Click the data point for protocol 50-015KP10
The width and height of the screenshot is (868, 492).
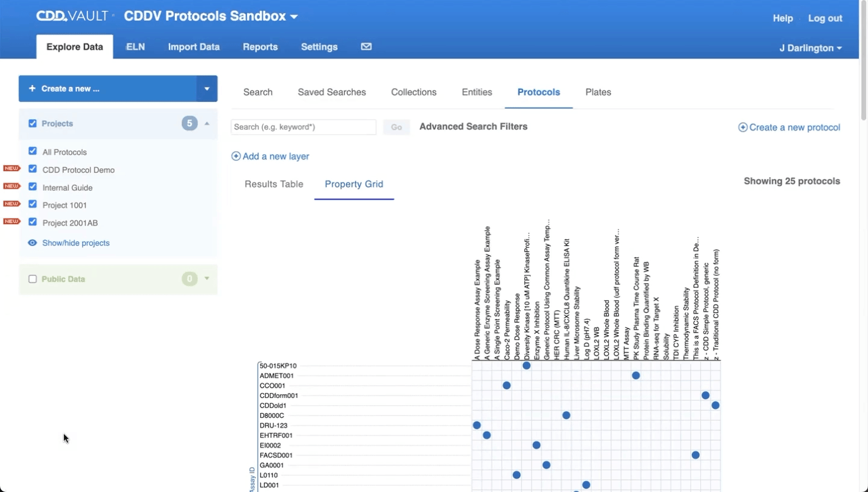526,365
